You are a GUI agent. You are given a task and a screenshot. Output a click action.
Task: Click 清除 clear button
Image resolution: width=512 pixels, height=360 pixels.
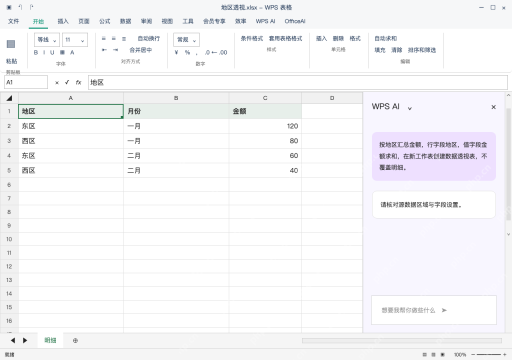(396, 50)
